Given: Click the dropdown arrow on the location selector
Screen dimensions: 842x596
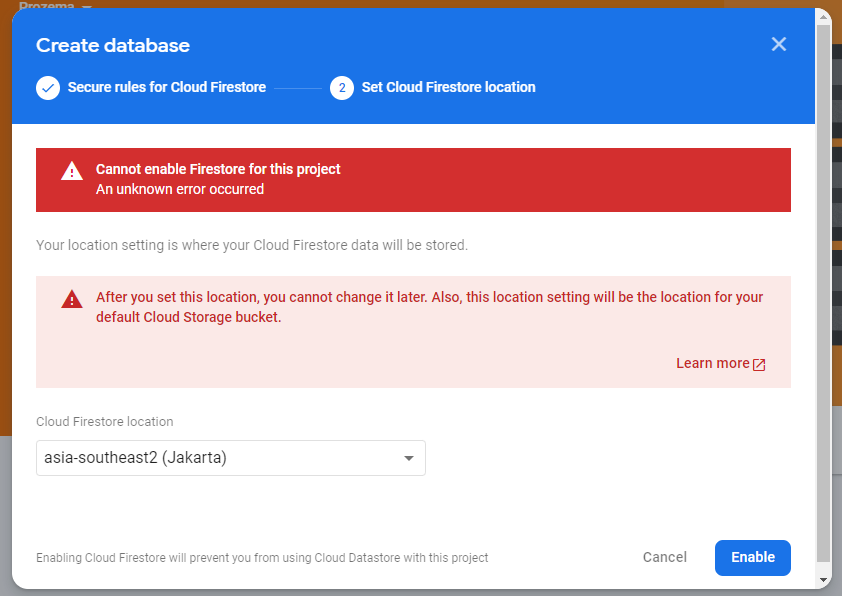Looking at the screenshot, I should click(408, 457).
